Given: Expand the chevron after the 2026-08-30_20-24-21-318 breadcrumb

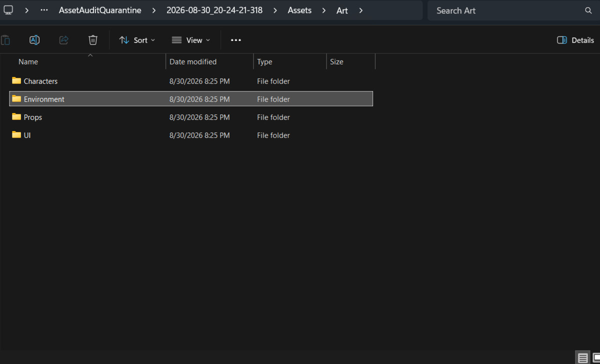Looking at the screenshot, I should (275, 10).
